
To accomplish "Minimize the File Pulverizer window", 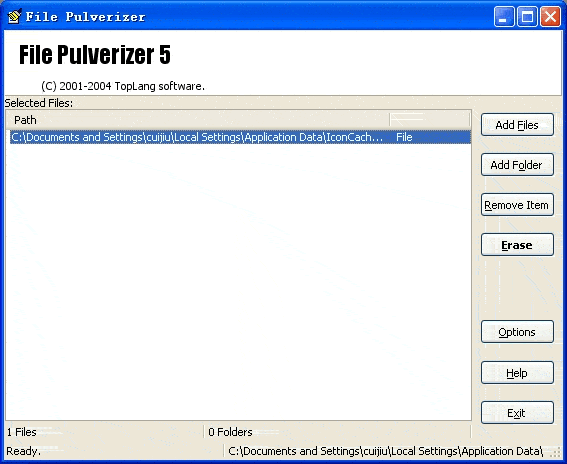I will click(x=504, y=17).
